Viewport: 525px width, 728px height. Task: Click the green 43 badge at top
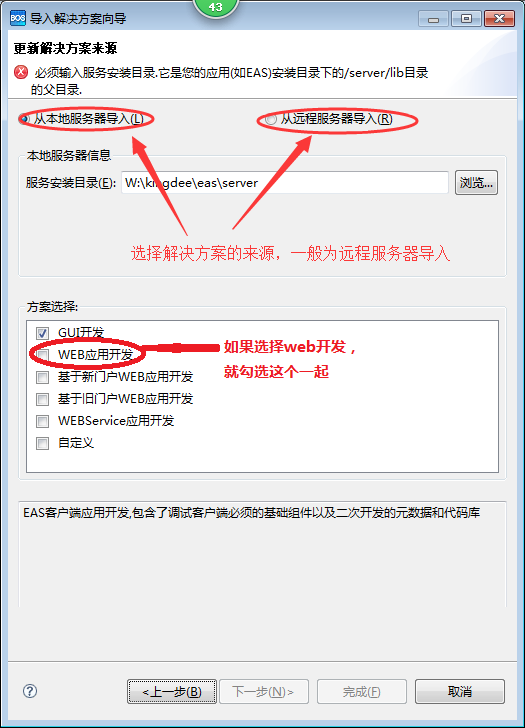(x=215, y=7)
